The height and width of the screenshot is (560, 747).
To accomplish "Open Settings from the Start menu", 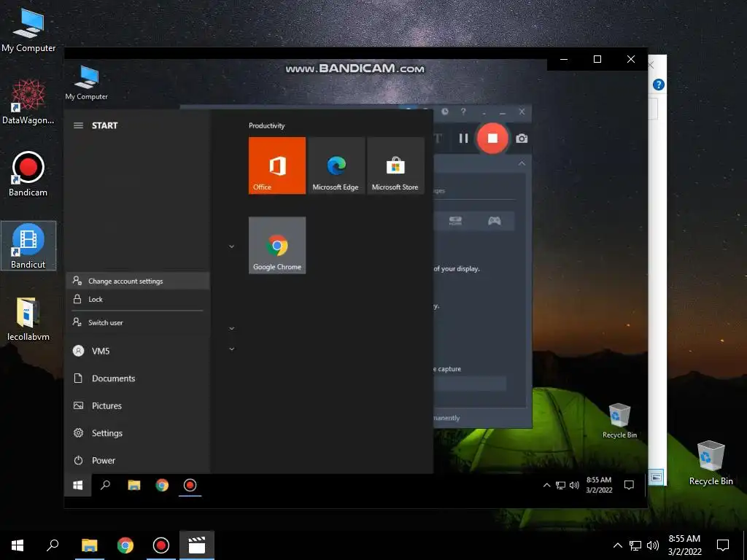I will [138, 433].
